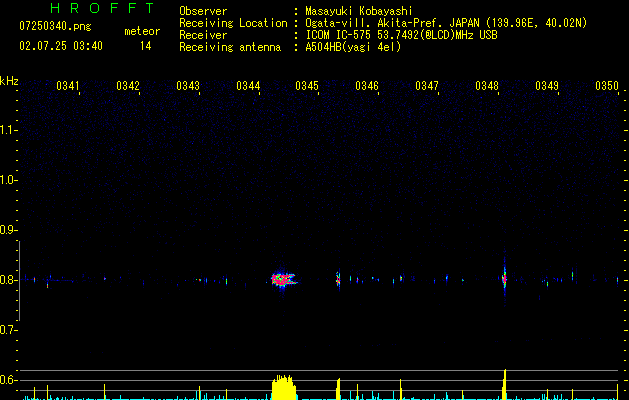
Task: Select the file name 07250340.png
Action: pos(55,27)
